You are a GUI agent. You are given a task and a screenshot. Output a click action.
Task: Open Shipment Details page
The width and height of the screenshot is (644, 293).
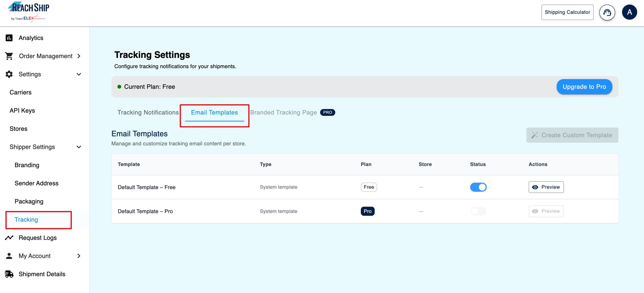tap(42, 274)
